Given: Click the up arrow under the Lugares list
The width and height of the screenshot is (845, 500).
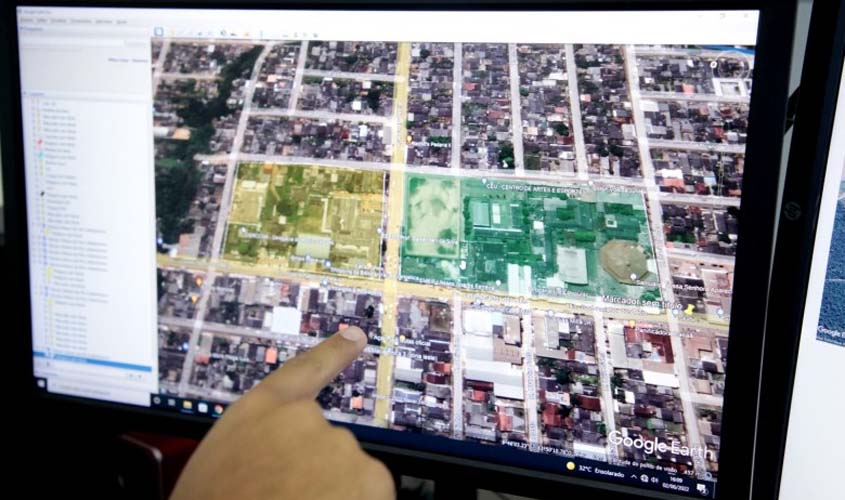Looking at the screenshot, I should coord(130,375).
